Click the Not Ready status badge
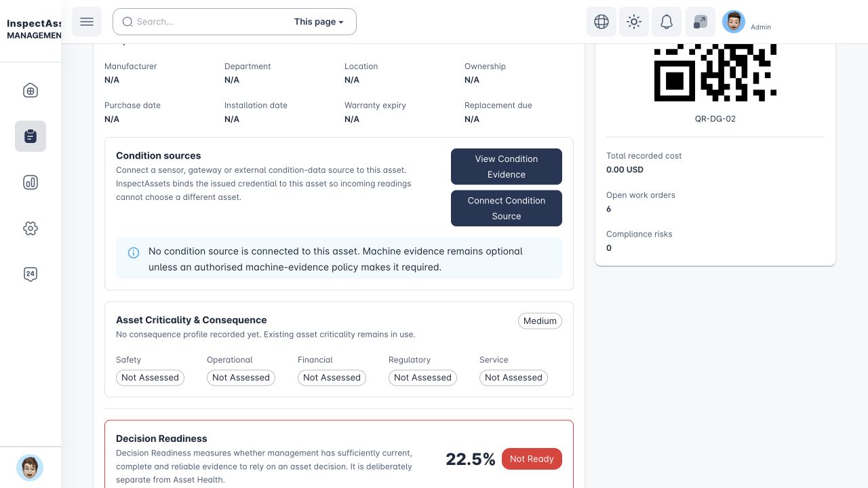 click(x=532, y=459)
